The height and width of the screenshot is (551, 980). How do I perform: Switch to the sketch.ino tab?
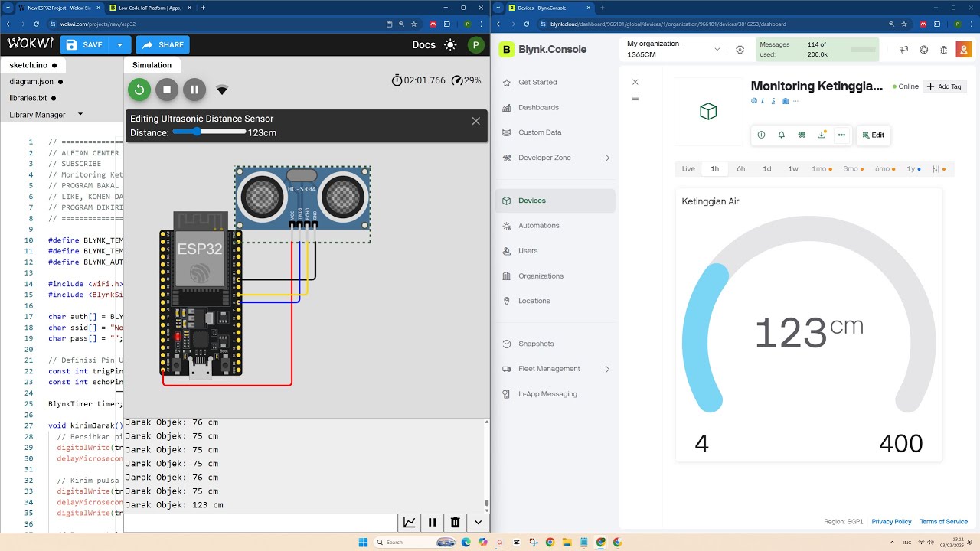(33, 65)
